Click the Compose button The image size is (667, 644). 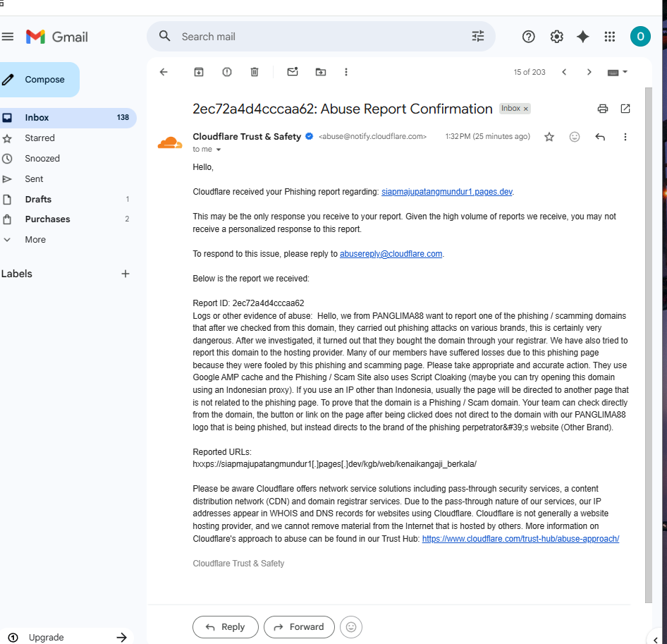[39, 80]
